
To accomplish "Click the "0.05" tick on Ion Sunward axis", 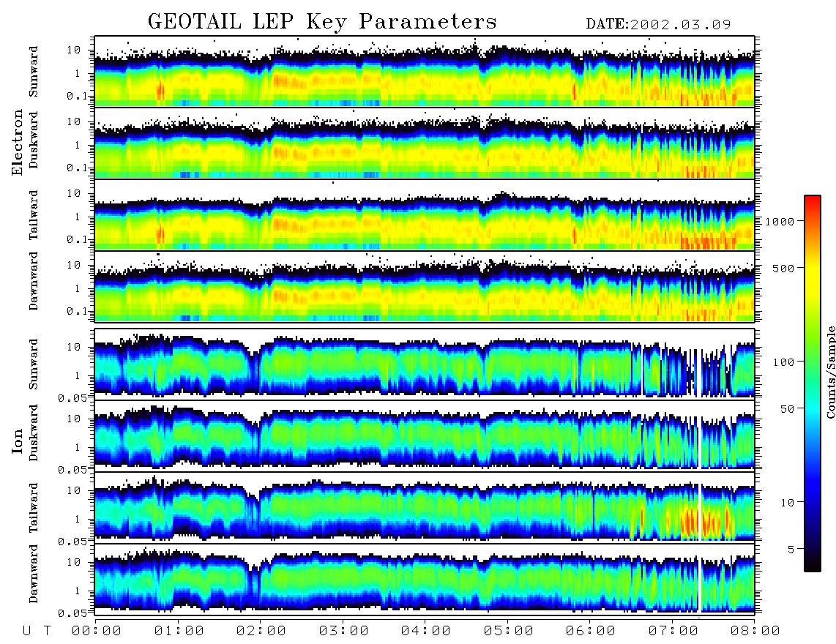I will (x=73, y=397).
